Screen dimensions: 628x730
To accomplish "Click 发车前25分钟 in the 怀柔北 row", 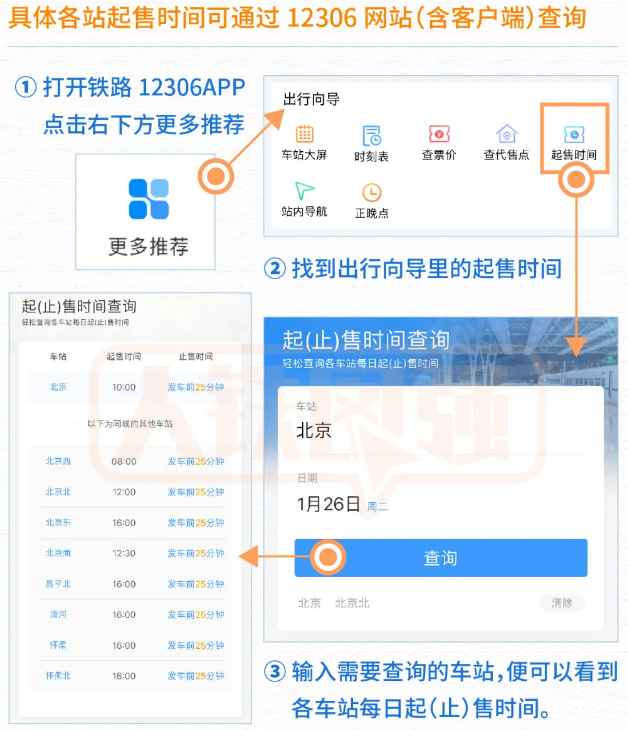I will coord(196,676).
